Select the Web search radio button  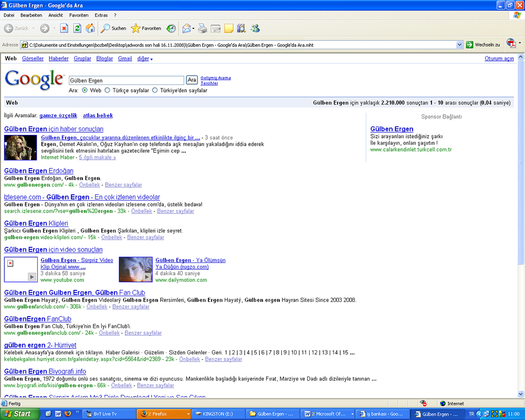point(85,90)
